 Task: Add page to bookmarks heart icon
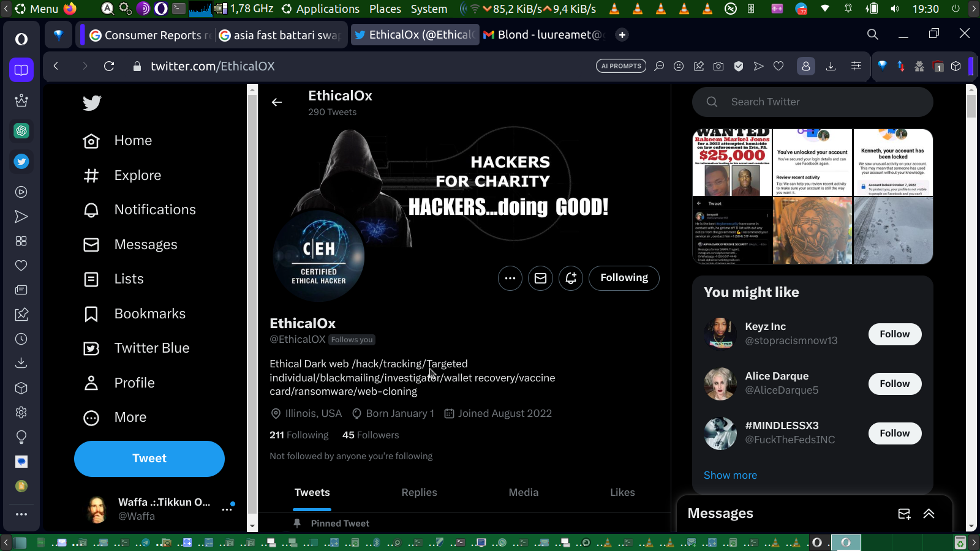coord(778,66)
